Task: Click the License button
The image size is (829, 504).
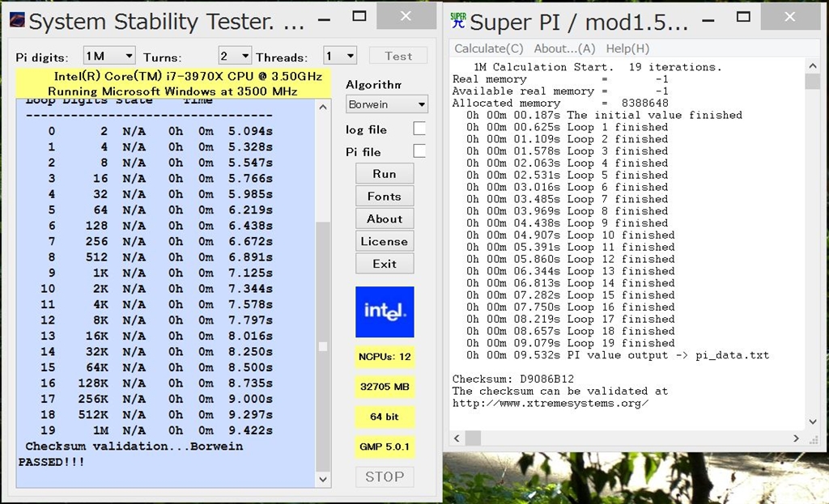Action: pyautogui.click(x=385, y=241)
